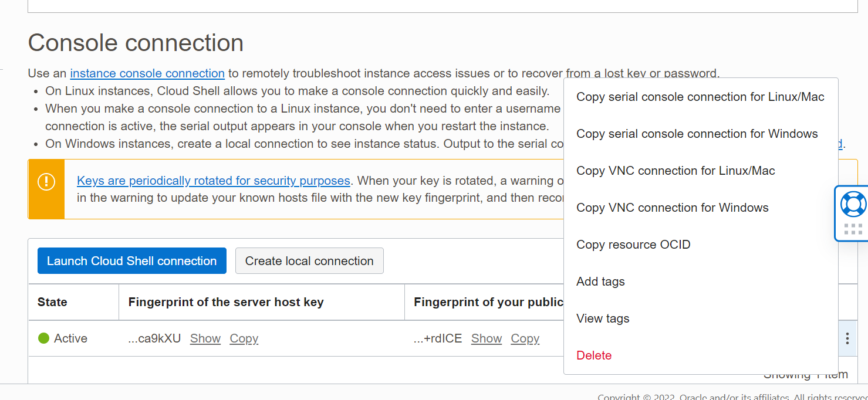Click the grid-dots launcher below the help icon

(x=851, y=229)
